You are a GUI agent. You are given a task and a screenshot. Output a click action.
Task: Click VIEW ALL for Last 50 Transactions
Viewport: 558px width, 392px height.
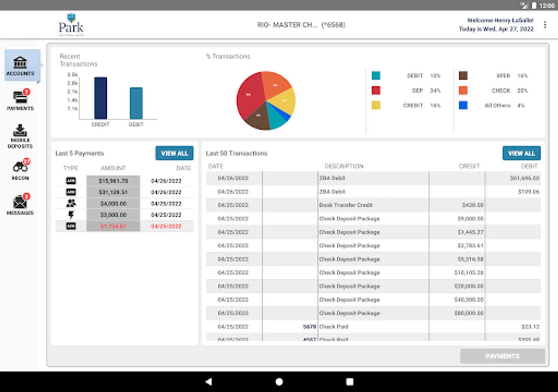521,153
